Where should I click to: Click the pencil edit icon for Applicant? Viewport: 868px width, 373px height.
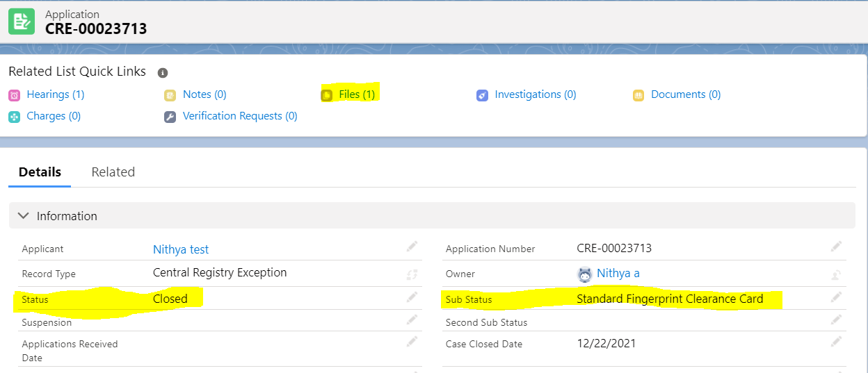pyautogui.click(x=412, y=247)
